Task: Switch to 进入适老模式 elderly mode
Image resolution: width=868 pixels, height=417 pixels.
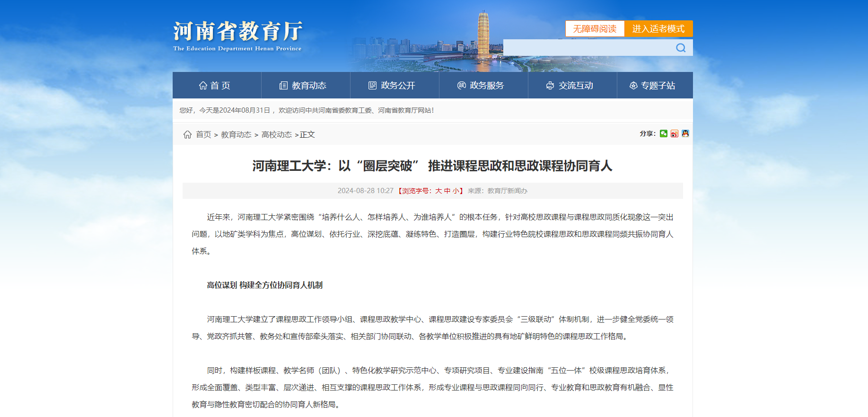Action: (658, 29)
